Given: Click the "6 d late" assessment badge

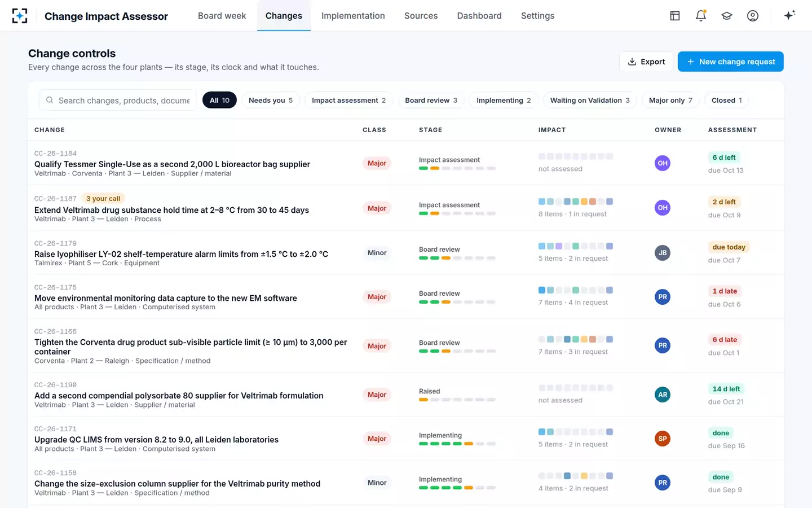Looking at the screenshot, I should [x=725, y=340].
